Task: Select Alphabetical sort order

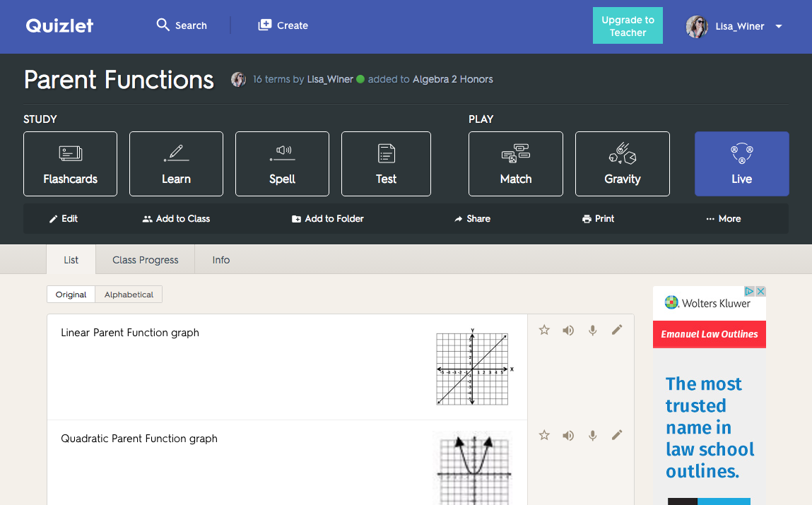Action: pyautogui.click(x=129, y=295)
